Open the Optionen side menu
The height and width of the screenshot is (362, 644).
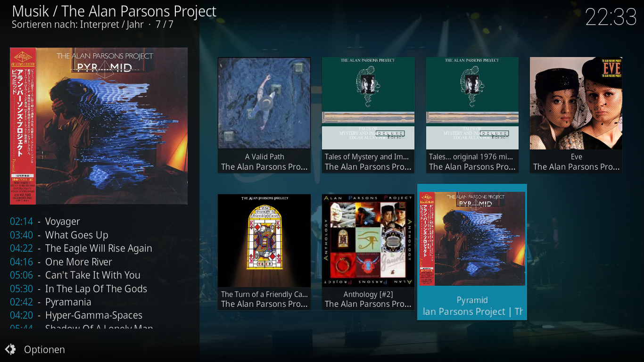(44, 349)
